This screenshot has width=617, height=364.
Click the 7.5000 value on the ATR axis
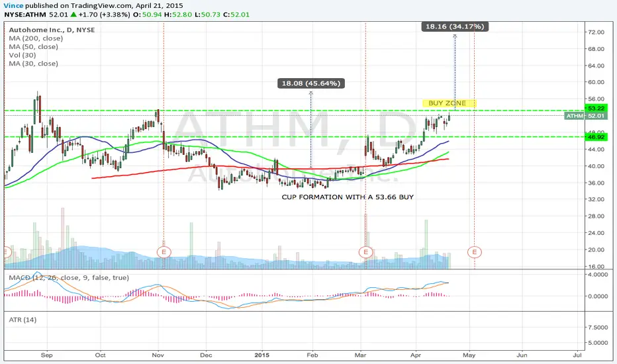[x=598, y=328]
